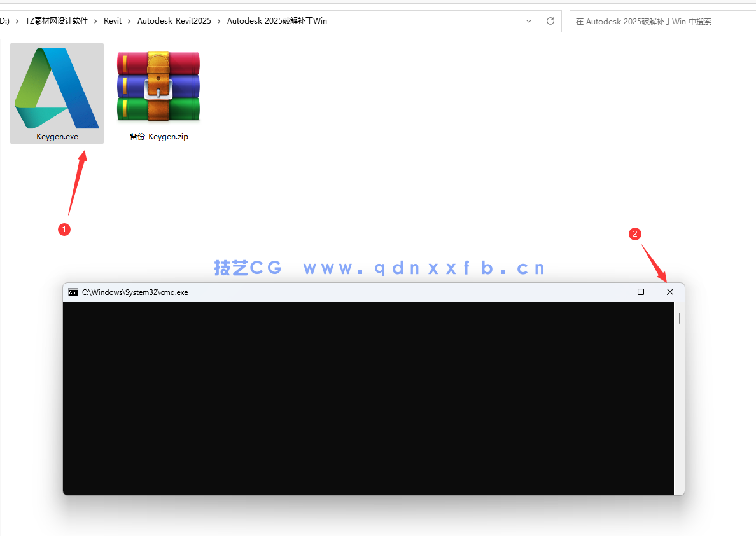756x536 pixels.
Task: Go to the Revit folder in the breadcrumb
Action: click(x=113, y=21)
